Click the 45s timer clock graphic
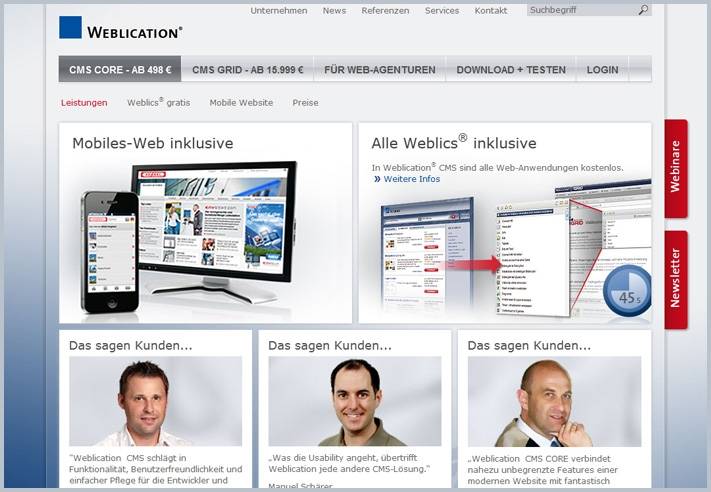 [627, 288]
